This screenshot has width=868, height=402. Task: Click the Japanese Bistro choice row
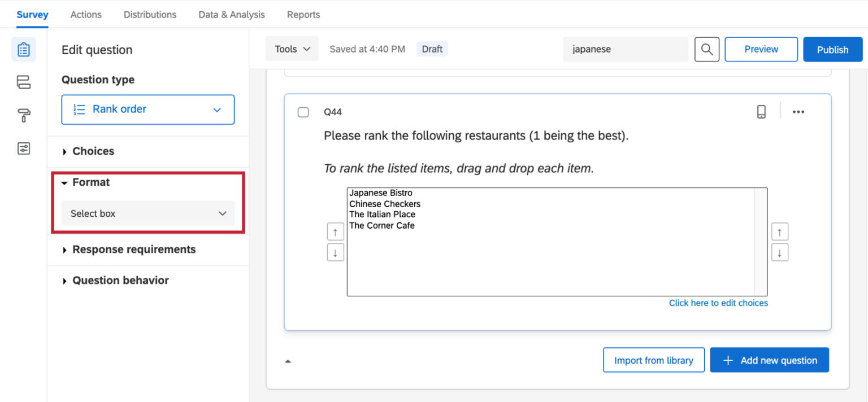[381, 193]
